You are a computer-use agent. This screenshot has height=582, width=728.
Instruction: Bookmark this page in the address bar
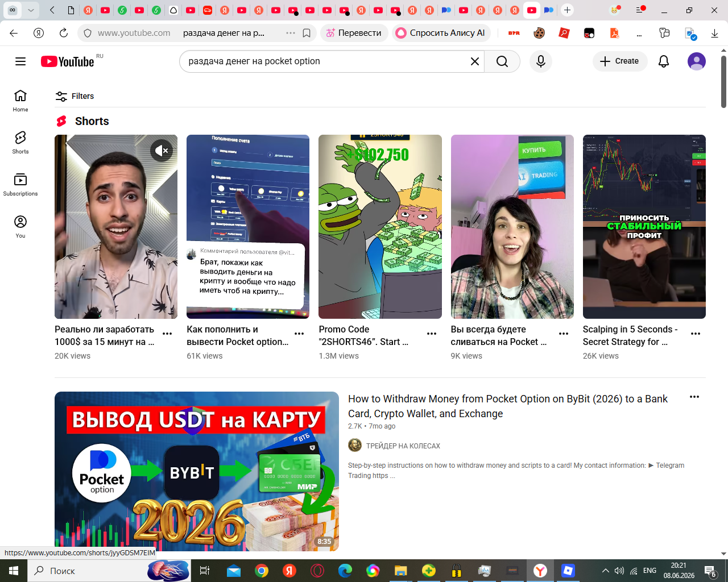(307, 33)
